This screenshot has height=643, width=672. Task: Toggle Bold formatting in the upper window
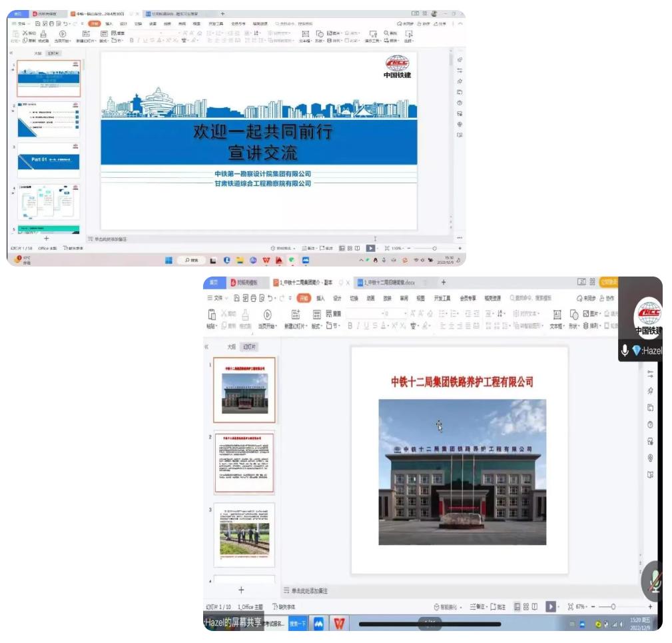pyautogui.click(x=132, y=40)
